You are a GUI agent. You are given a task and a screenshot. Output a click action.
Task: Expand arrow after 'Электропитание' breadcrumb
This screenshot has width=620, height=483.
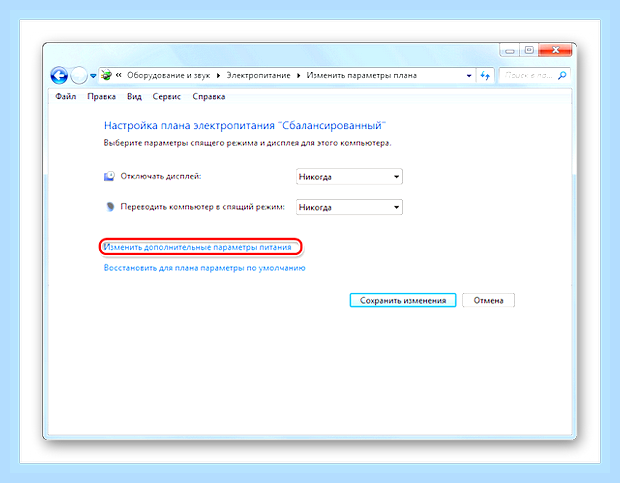click(x=299, y=75)
